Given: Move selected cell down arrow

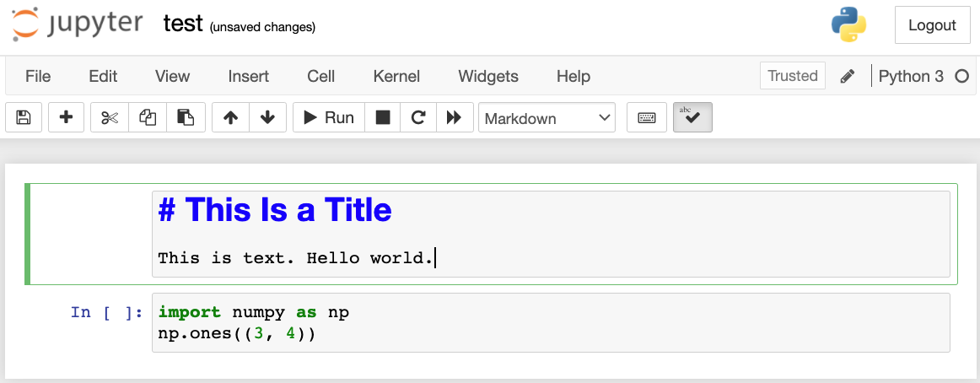Looking at the screenshot, I should tap(267, 118).
